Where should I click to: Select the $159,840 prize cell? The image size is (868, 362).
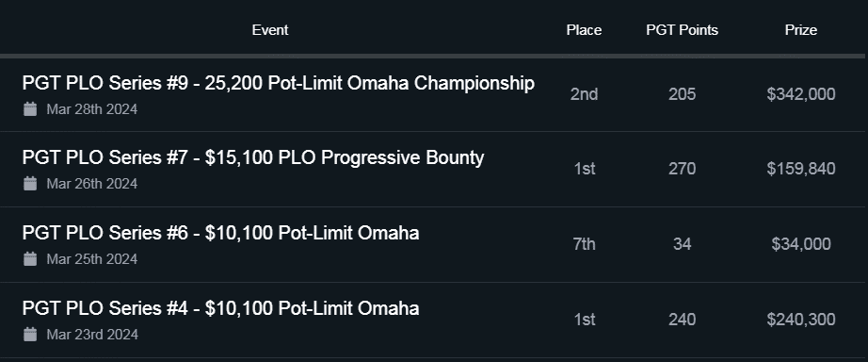(x=801, y=169)
